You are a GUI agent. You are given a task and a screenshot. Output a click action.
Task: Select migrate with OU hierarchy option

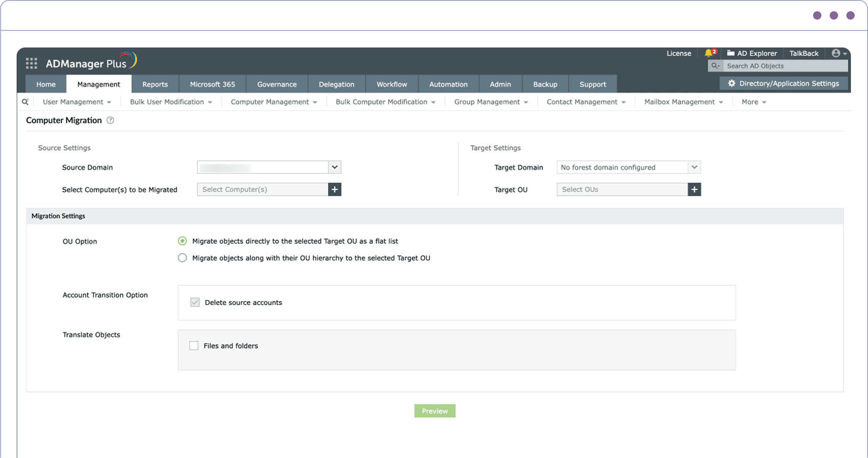coord(182,258)
